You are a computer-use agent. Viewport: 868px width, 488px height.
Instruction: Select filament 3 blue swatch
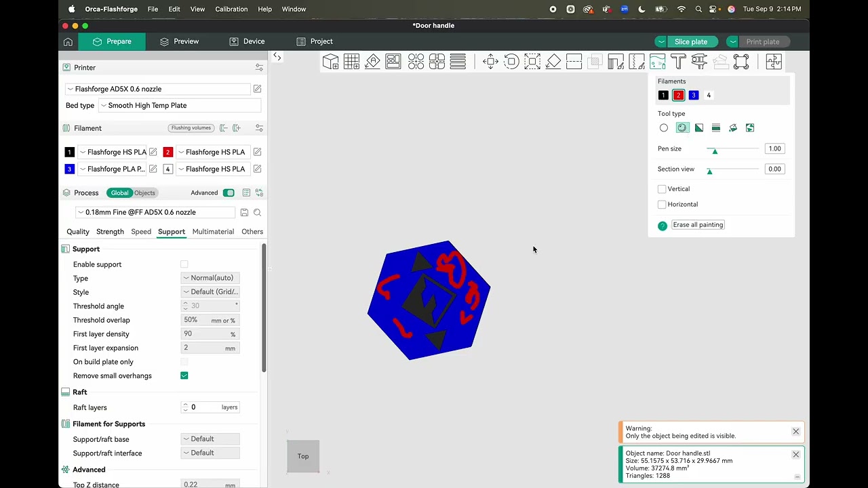[x=693, y=96]
